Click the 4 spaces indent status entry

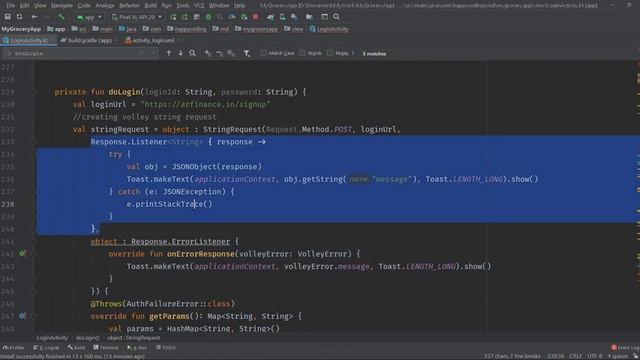point(617,356)
